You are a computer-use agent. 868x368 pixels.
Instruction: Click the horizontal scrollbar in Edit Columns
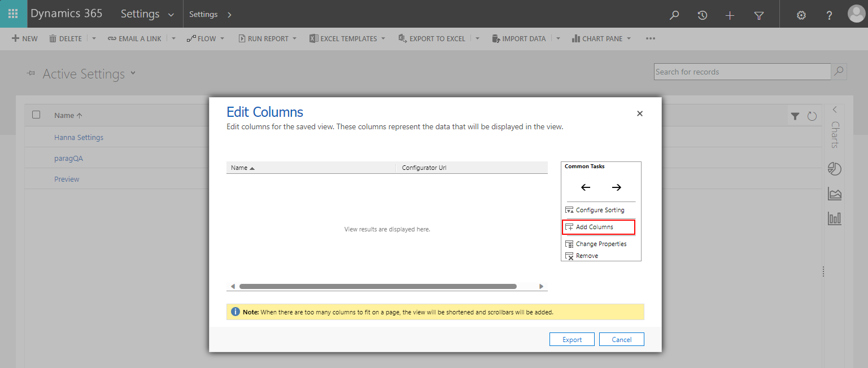(x=378, y=287)
